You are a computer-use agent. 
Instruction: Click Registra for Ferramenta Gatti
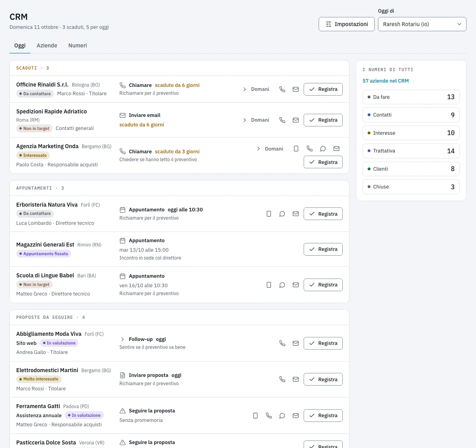[323, 416]
